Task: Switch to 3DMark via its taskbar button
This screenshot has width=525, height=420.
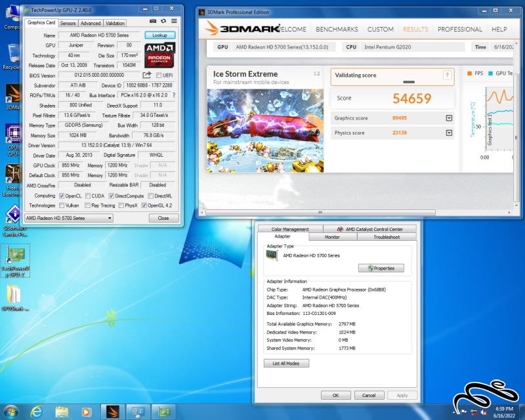Action: pos(113,411)
